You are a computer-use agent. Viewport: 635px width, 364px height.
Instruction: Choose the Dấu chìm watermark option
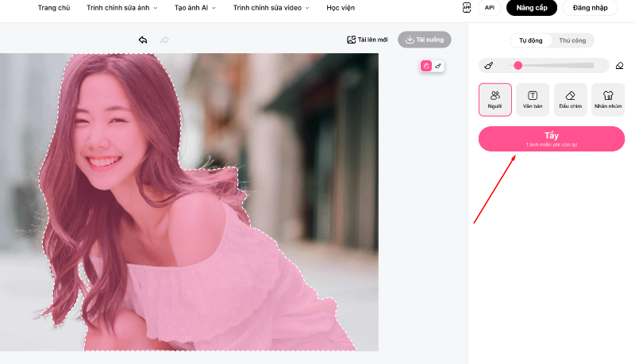pyautogui.click(x=570, y=100)
